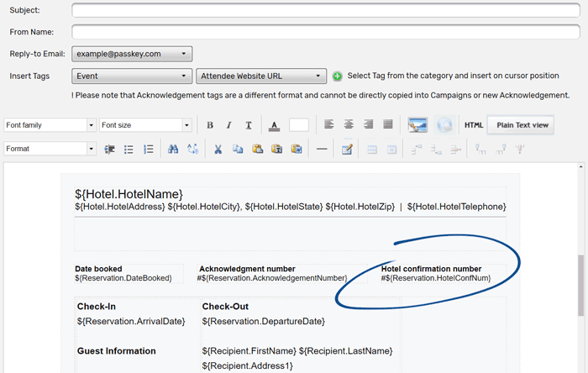Click the insert row before icon
Viewport: 588px width, 373px height.
[x=417, y=150]
